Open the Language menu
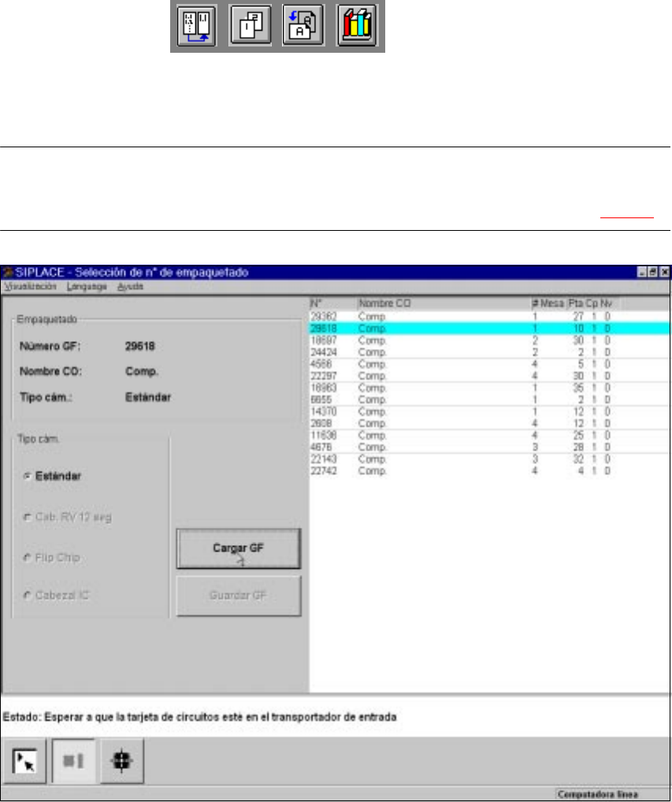Screen dimensions: 672x802 pyautogui.click(x=87, y=287)
